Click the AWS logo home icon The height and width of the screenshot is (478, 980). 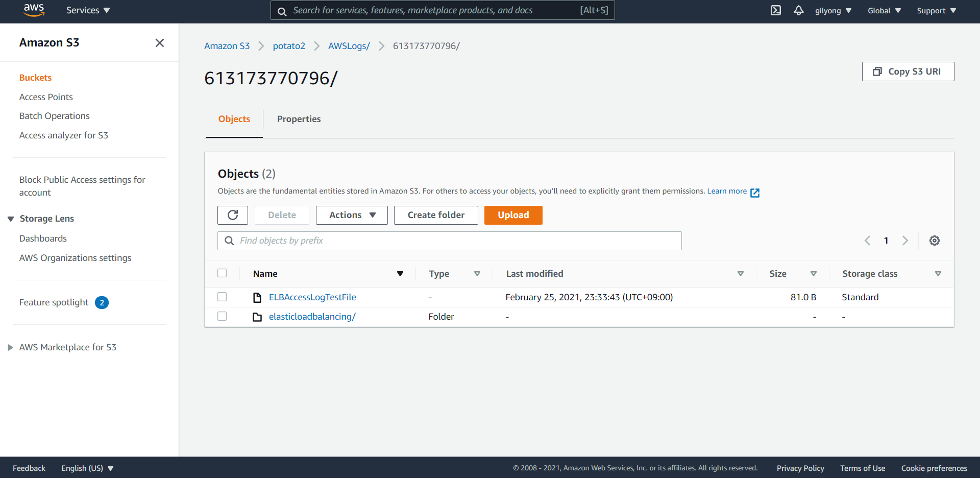(x=34, y=10)
